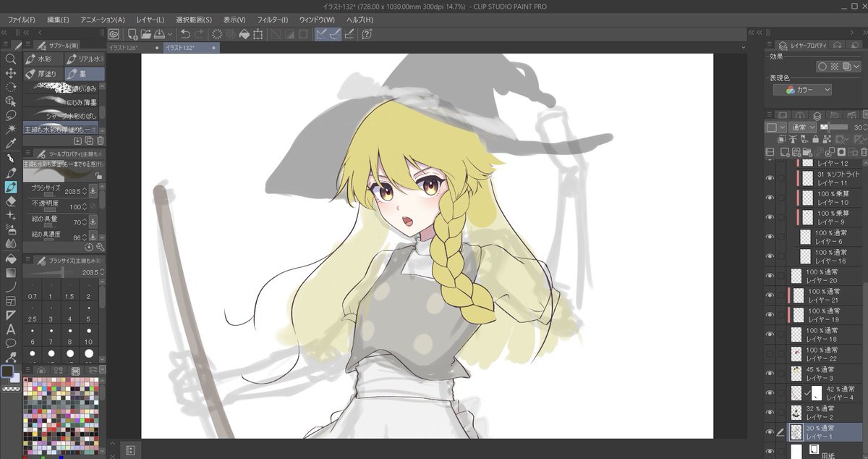The width and height of the screenshot is (868, 459).
Task: Click the layer Lock icon
Action: 815,139
